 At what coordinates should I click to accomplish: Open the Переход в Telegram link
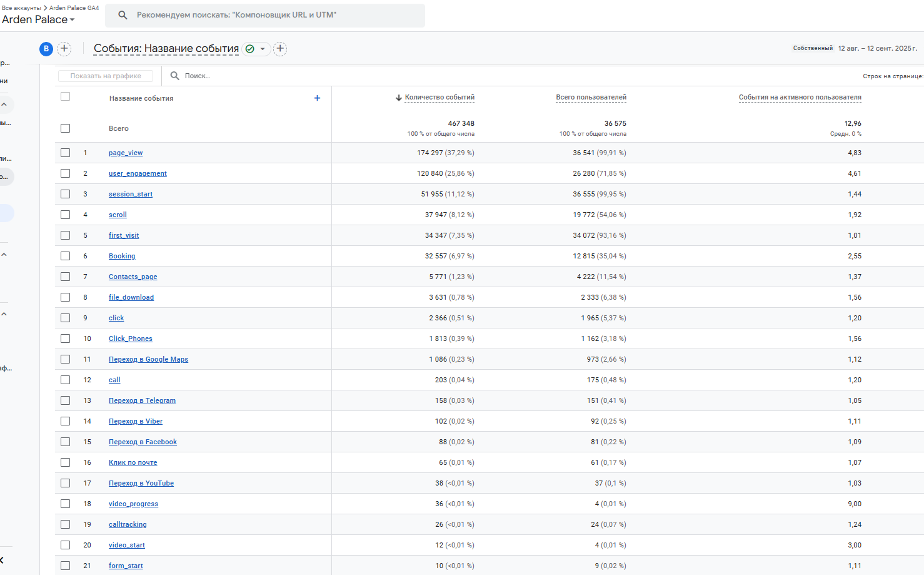coord(142,400)
